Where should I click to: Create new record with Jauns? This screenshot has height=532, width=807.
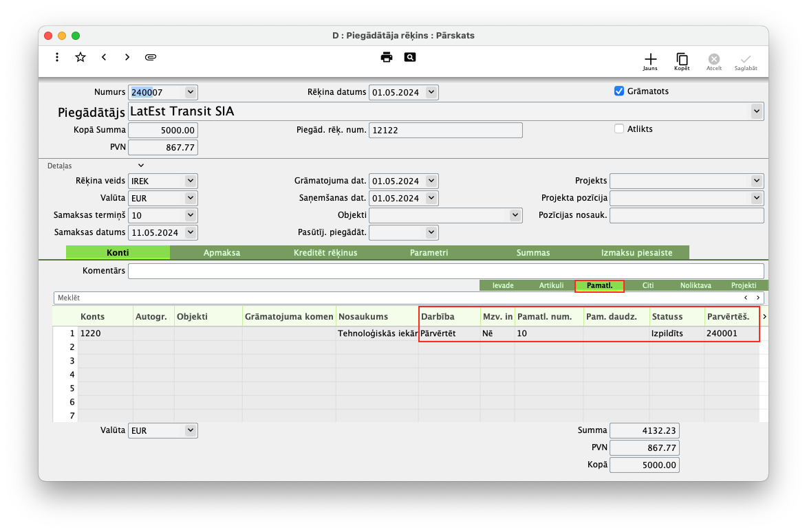(x=650, y=61)
